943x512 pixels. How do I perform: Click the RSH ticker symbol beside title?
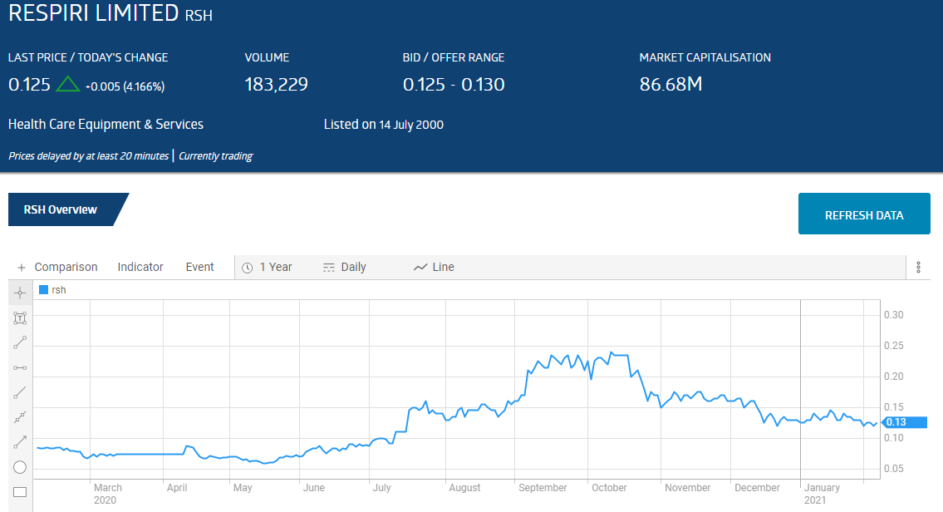(198, 16)
